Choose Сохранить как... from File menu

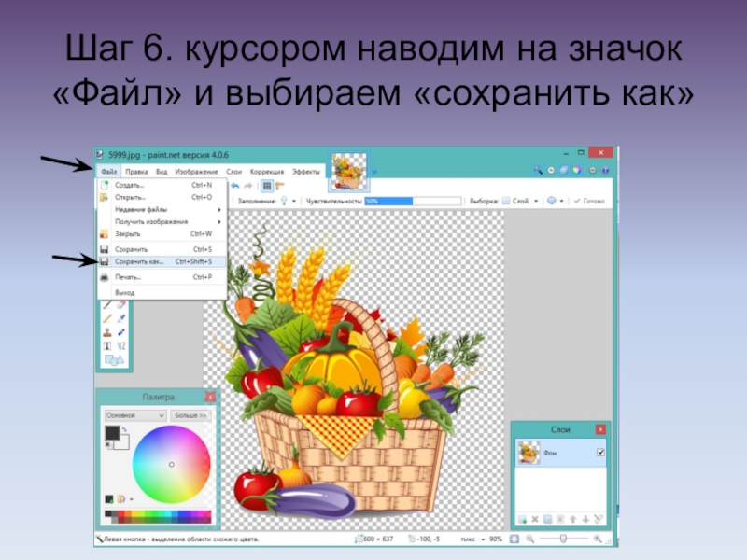pyautogui.click(x=139, y=262)
